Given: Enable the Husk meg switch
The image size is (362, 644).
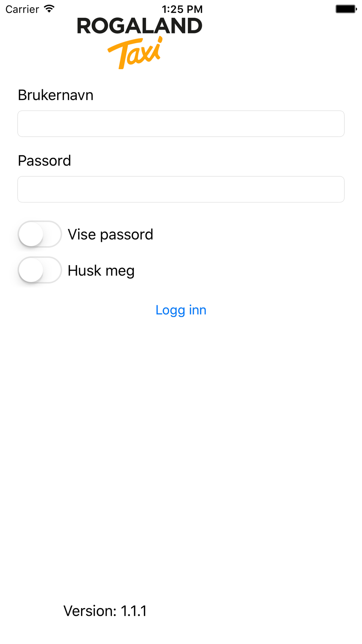Looking at the screenshot, I should 40,270.
